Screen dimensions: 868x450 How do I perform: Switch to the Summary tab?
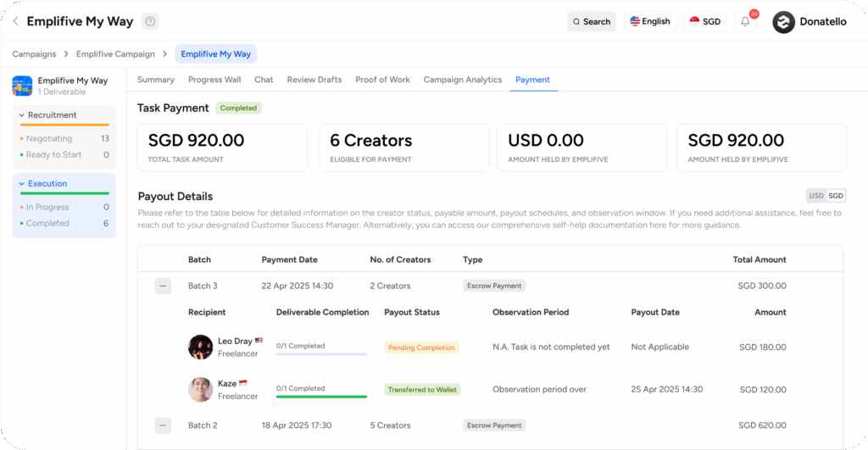point(156,80)
